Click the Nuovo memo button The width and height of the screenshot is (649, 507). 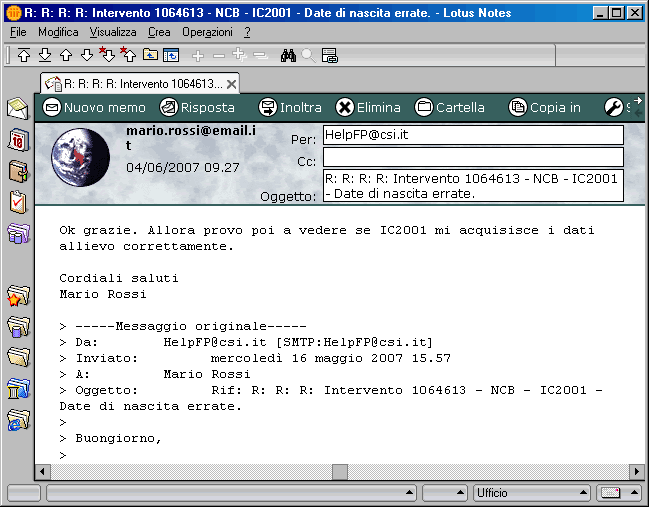94,108
